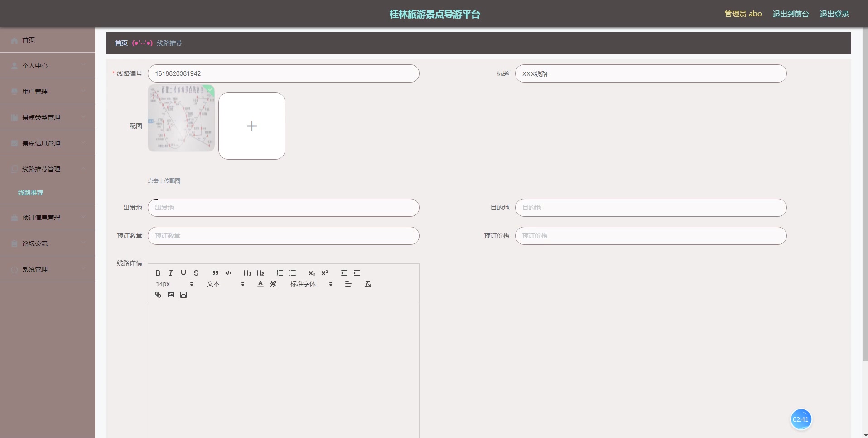Click the 点击上传配图 hint text
The image size is (868, 438).
click(164, 181)
